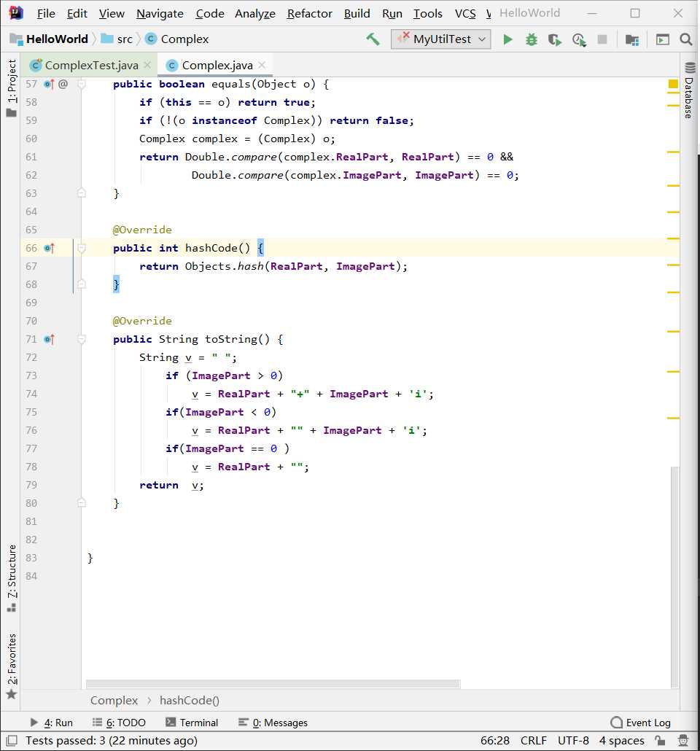The image size is (700, 751).
Task: Click the yellow inspection indicator square
Action: point(673,85)
